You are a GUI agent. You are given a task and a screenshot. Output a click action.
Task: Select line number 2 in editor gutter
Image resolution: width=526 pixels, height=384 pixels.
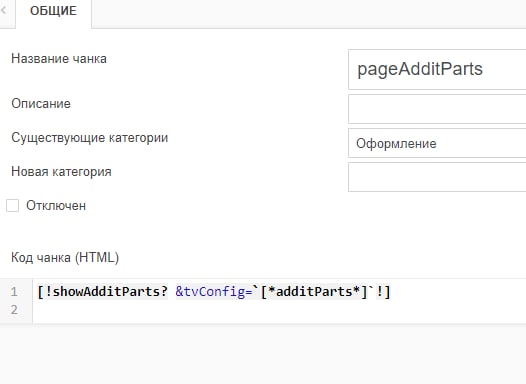[14, 310]
